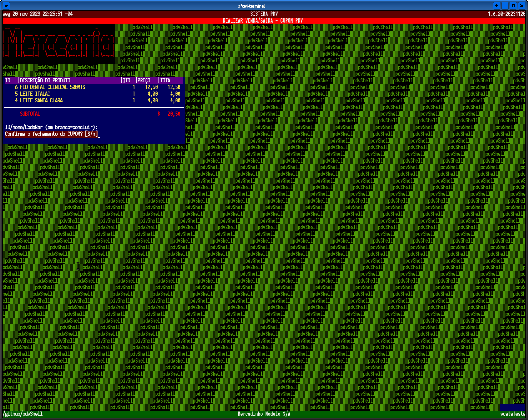528x420 pixels.
Task: Click the keep-above arrow button in title bar
Action: tap(497, 6)
